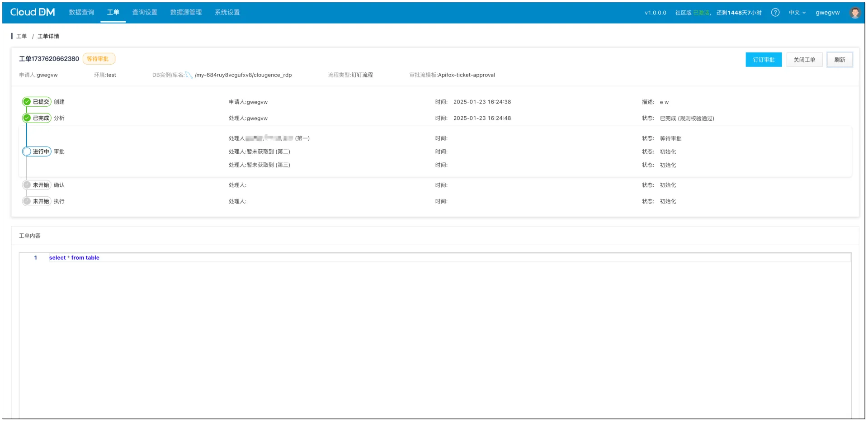Click the grey status icon beside 确认 step
Screen dimensions: 868x422
tap(27, 185)
